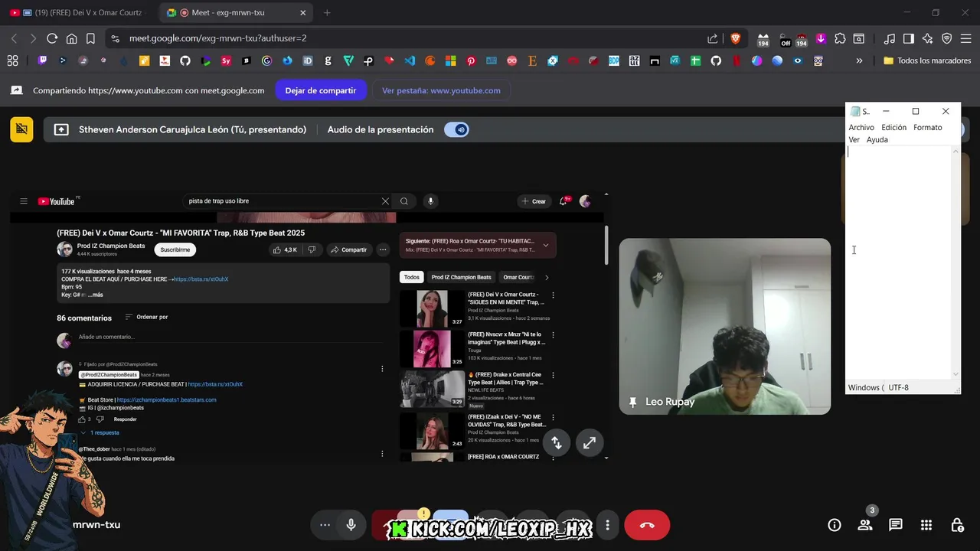Toggle the browser sidebar panel
Image resolution: width=980 pixels, height=551 pixels.
909,38
